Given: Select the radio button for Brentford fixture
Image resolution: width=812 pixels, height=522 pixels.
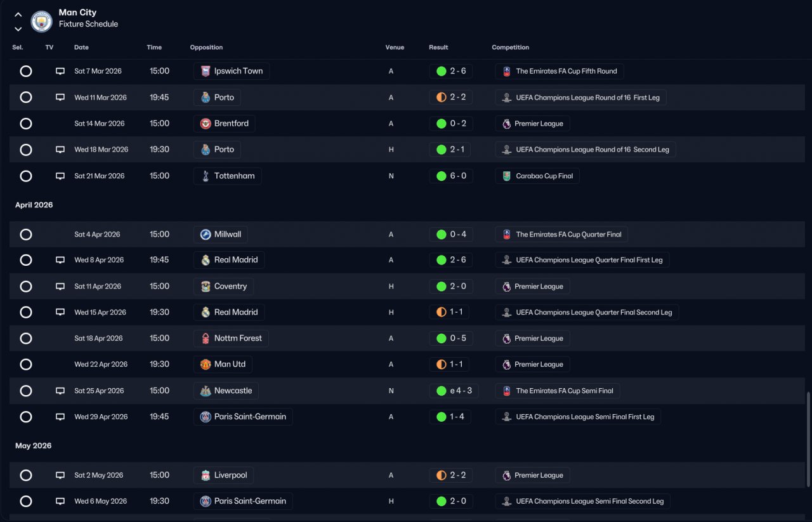Looking at the screenshot, I should point(26,124).
